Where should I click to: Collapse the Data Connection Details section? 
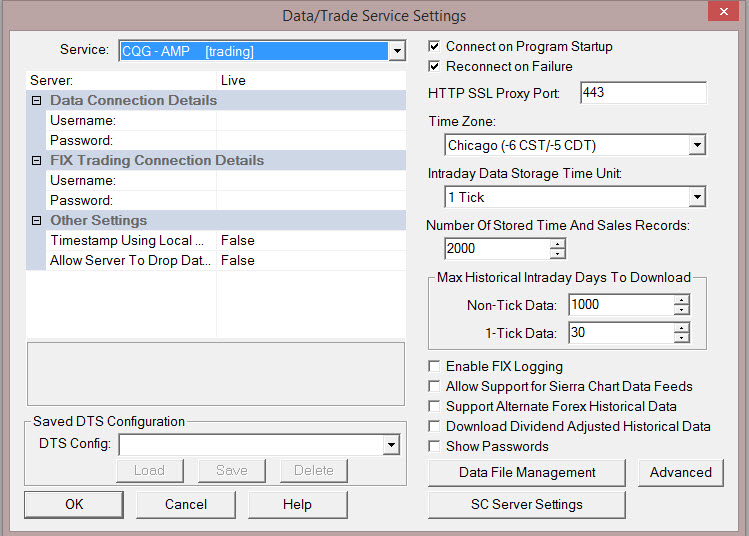click(37, 101)
